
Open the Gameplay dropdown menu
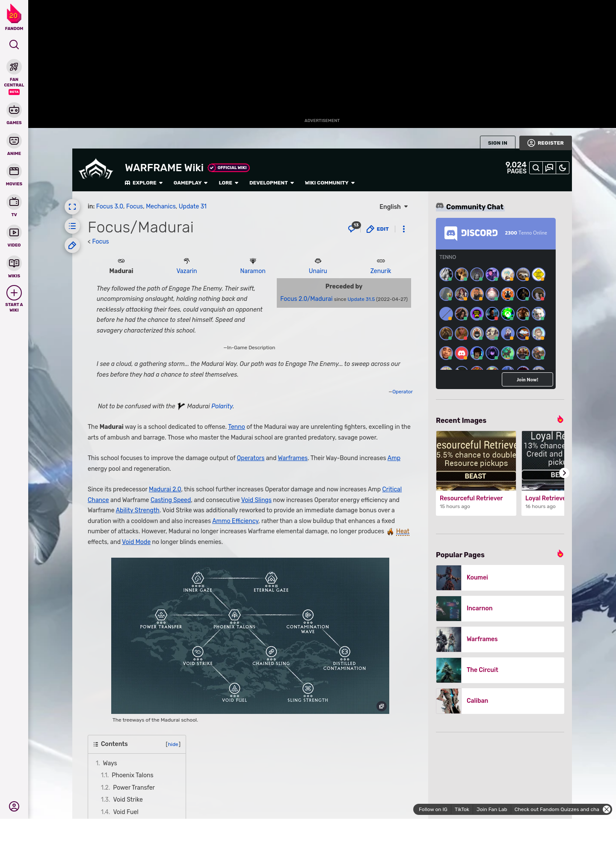coord(191,183)
